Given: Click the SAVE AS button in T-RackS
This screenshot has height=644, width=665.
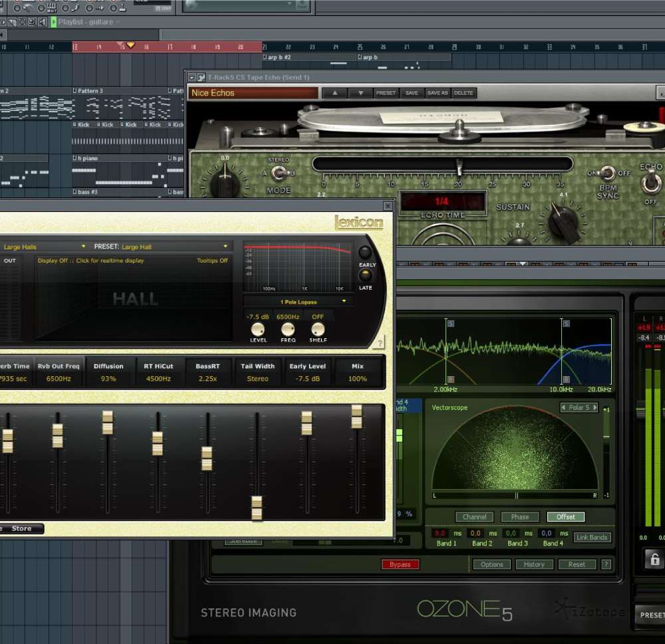Looking at the screenshot, I should [x=437, y=92].
